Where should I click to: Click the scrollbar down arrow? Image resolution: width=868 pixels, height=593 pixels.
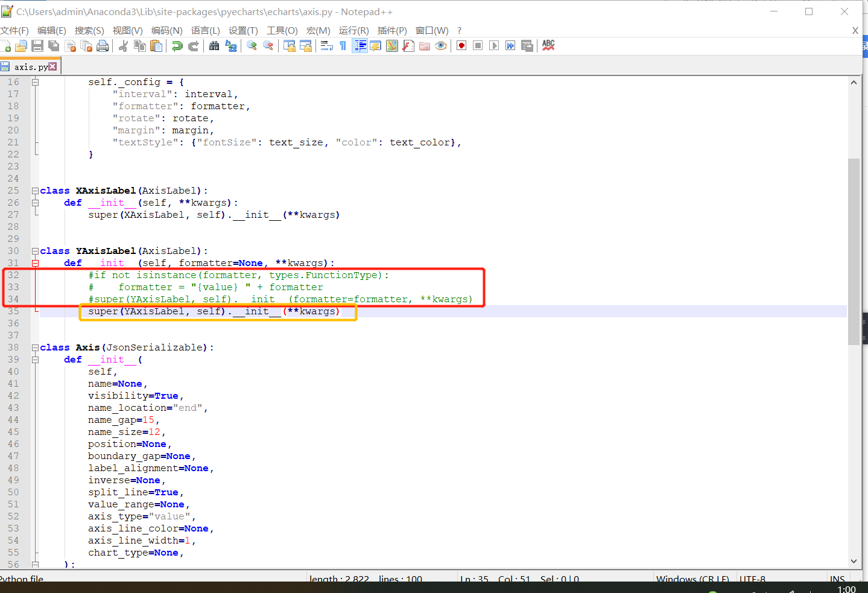pos(854,561)
